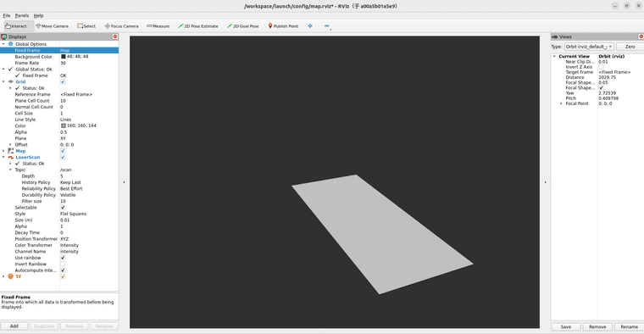Screen dimensions: 644x334
Task: Toggle the Autocompute Intensity checkbox
Action: point(63,270)
